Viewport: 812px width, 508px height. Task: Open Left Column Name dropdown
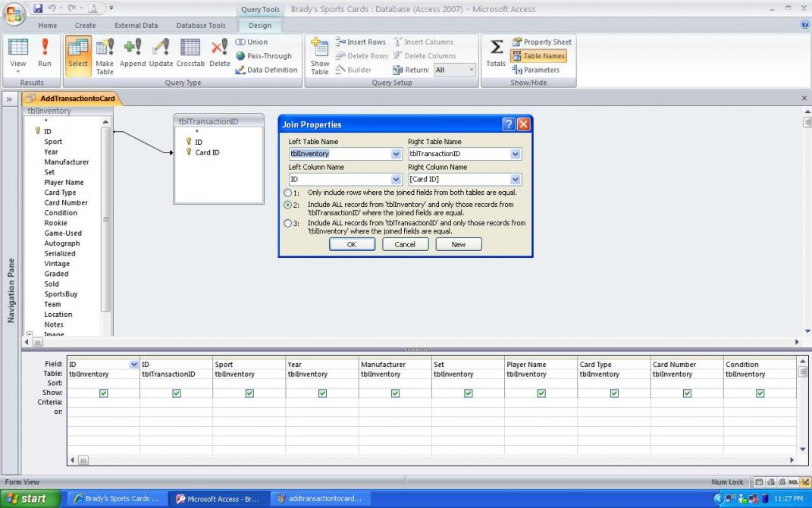tap(397, 179)
